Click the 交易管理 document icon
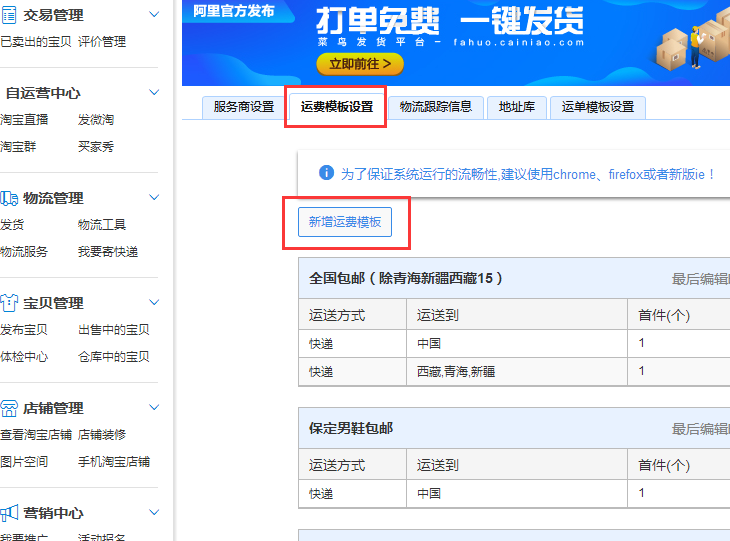The image size is (730, 541). pos(9,15)
